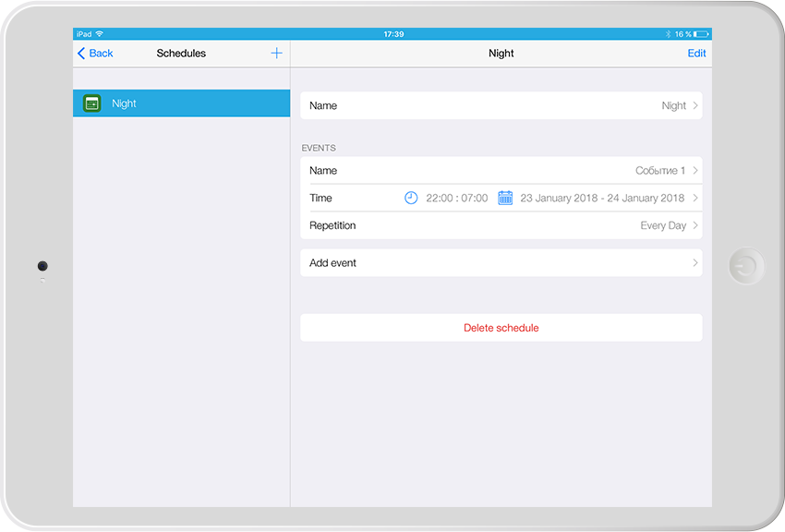Expand the event name Событие 1 chevron

[x=695, y=171]
